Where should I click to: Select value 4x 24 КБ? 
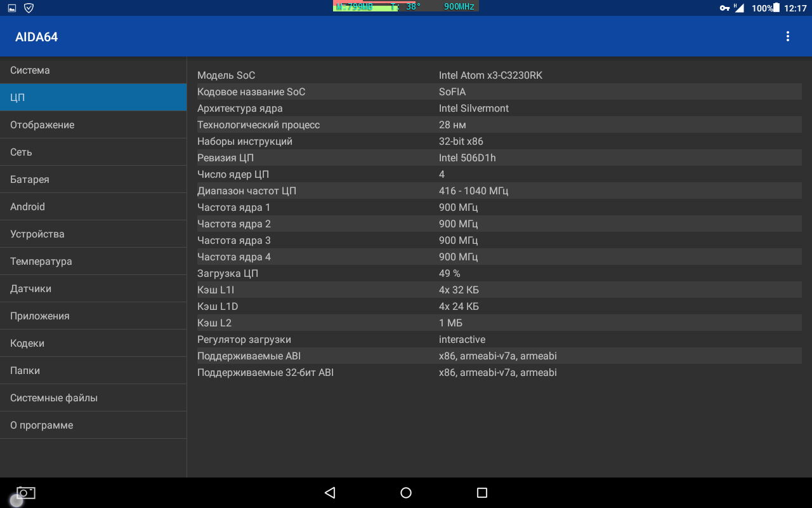point(459,307)
